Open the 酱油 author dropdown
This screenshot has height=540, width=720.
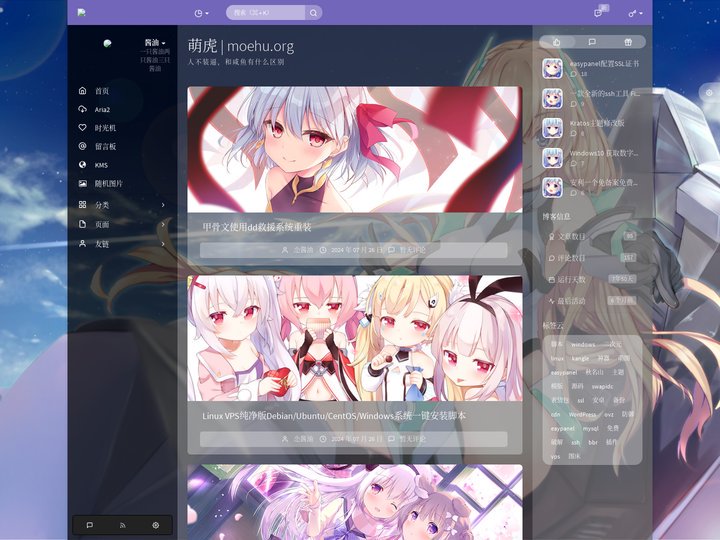155,43
